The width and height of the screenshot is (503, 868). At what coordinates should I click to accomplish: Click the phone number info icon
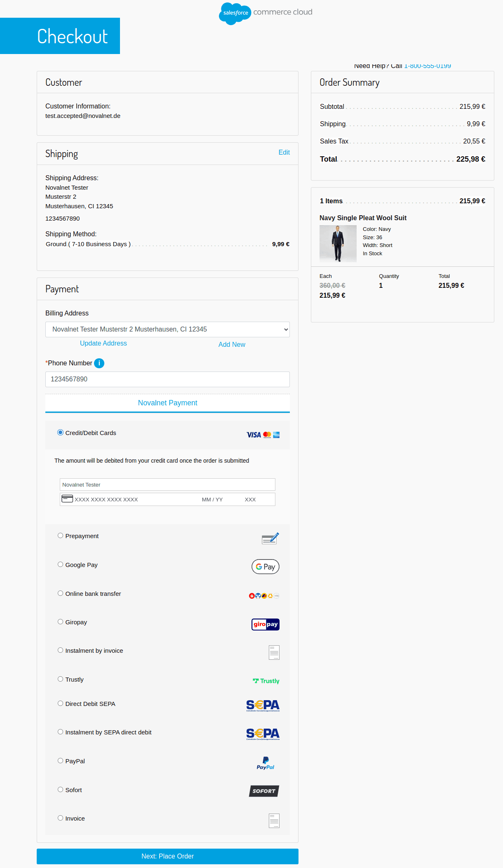[99, 363]
